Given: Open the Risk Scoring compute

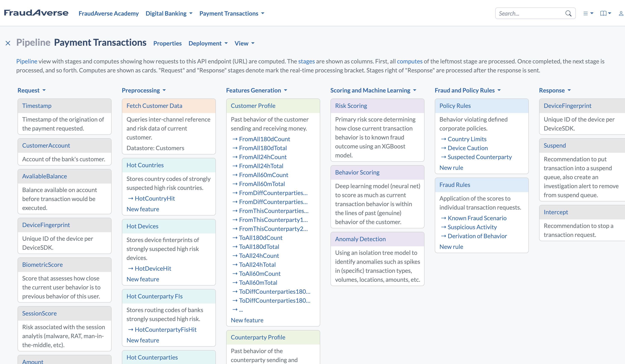Looking at the screenshot, I should tap(351, 106).
